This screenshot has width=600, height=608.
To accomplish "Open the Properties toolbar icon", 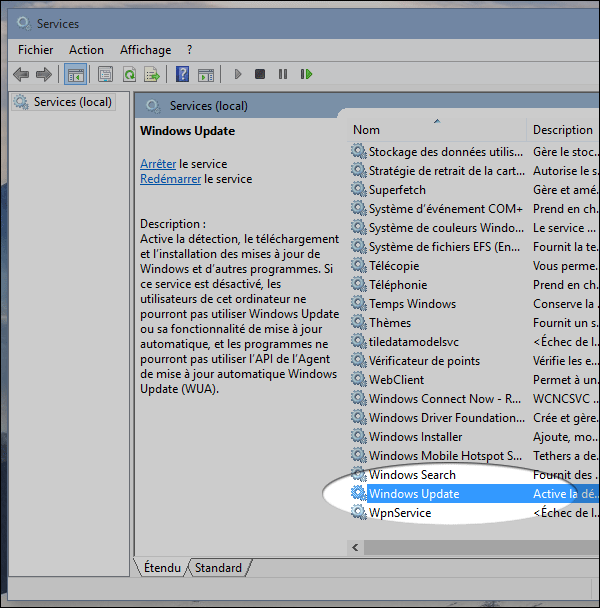I will (x=105, y=74).
